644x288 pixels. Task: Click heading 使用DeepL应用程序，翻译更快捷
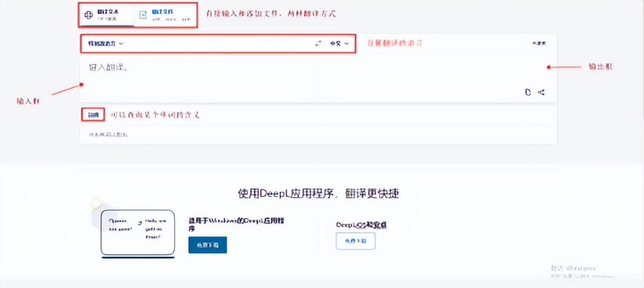tap(318, 194)
